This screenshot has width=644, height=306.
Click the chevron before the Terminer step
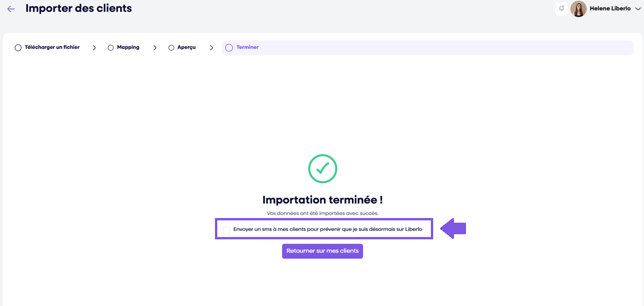point(212,47)
